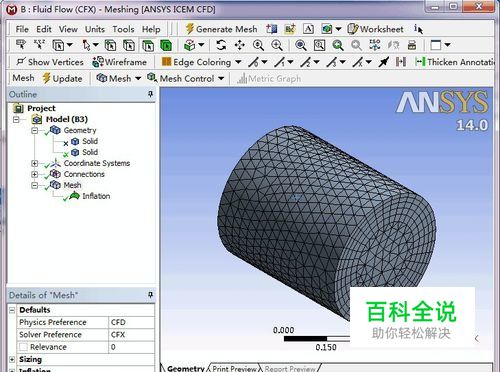Open the View menu

68,29
